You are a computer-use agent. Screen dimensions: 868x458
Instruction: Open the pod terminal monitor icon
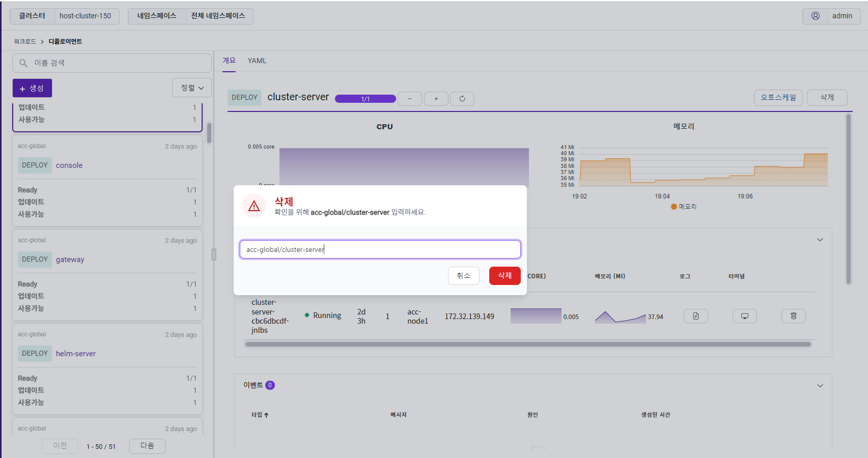point(745,316)
